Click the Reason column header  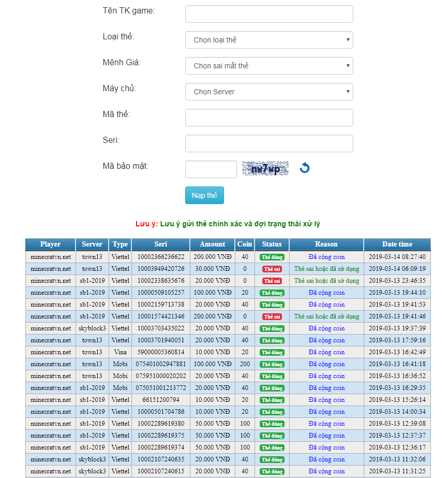[326, 244]
